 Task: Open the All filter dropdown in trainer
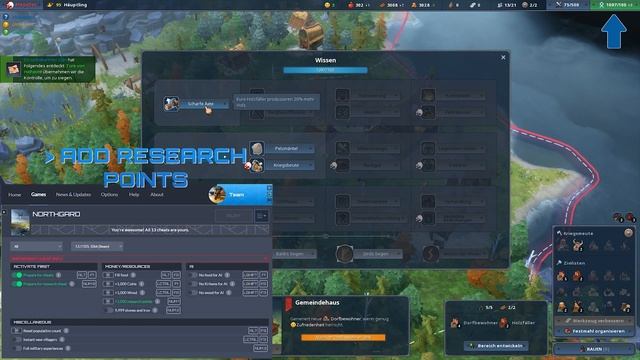tap(37, 247)
